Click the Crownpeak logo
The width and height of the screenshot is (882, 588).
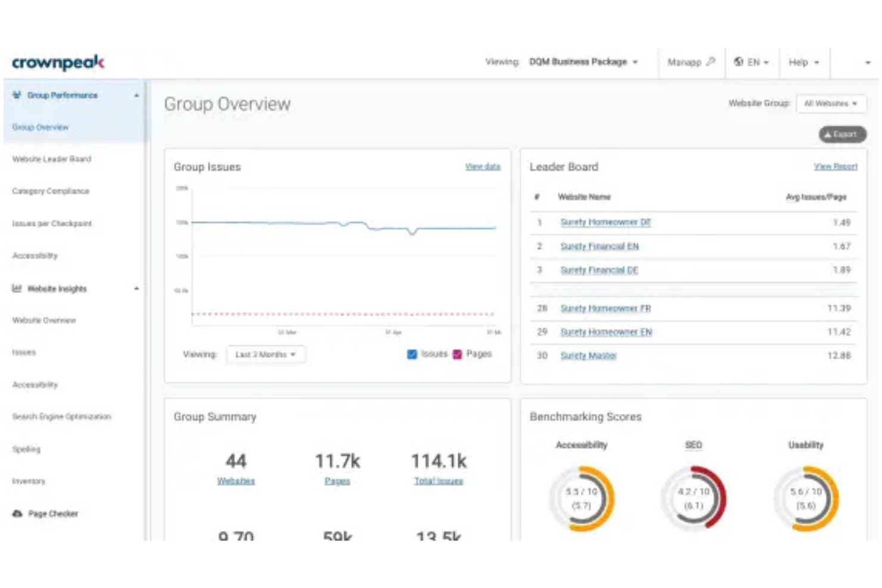(58, 62)
